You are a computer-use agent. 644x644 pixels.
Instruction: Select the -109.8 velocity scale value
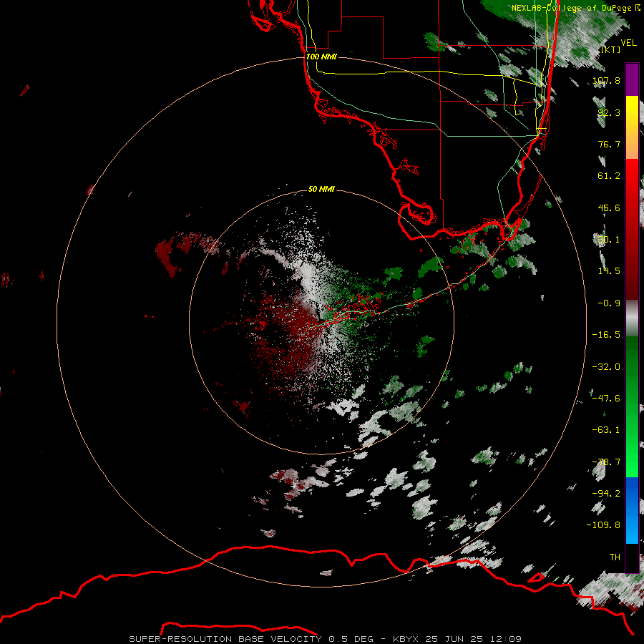pos(603,525)
